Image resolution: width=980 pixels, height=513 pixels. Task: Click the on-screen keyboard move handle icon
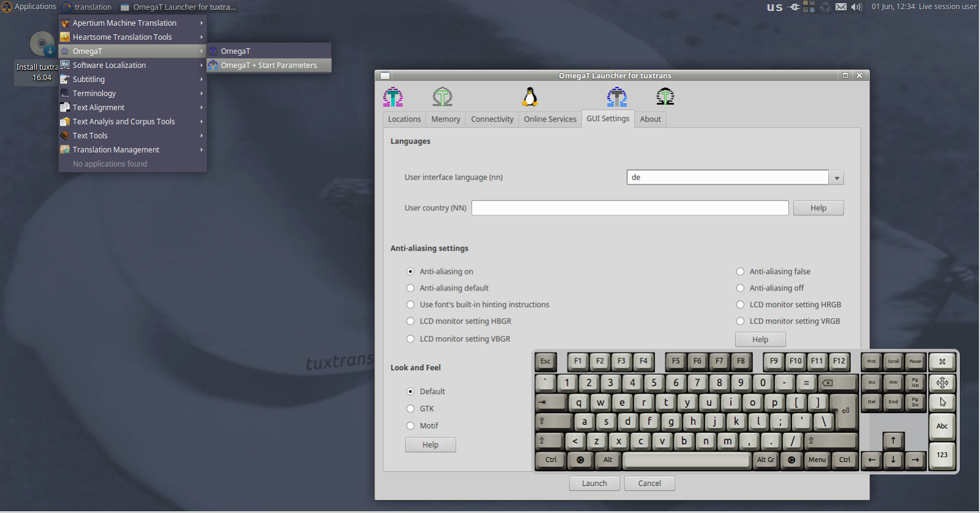(942, 383)
